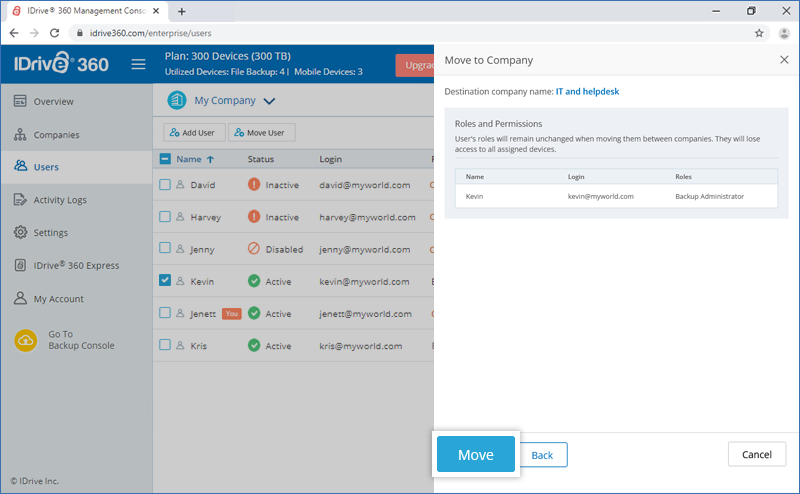Click Harvey's Inactive status icon
Viewport: 800px width, 494px height.
pyautogui.click(x=254, y=216)
